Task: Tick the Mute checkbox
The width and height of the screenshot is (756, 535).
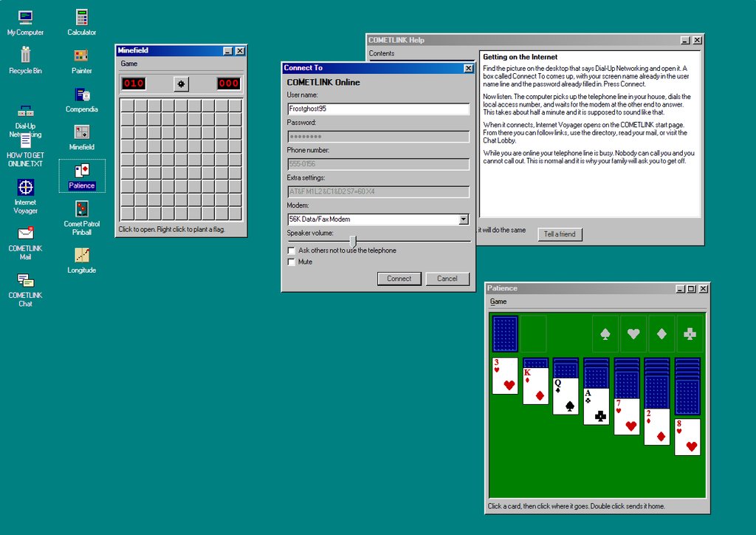Action: click(x=291, y=262)
